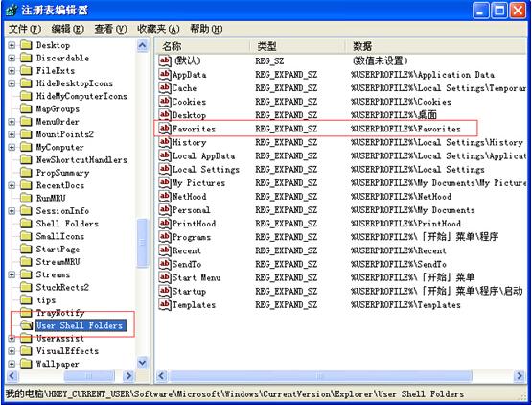
Task: Click the ab icon next to PrintHood
Action: pos(165,224)
